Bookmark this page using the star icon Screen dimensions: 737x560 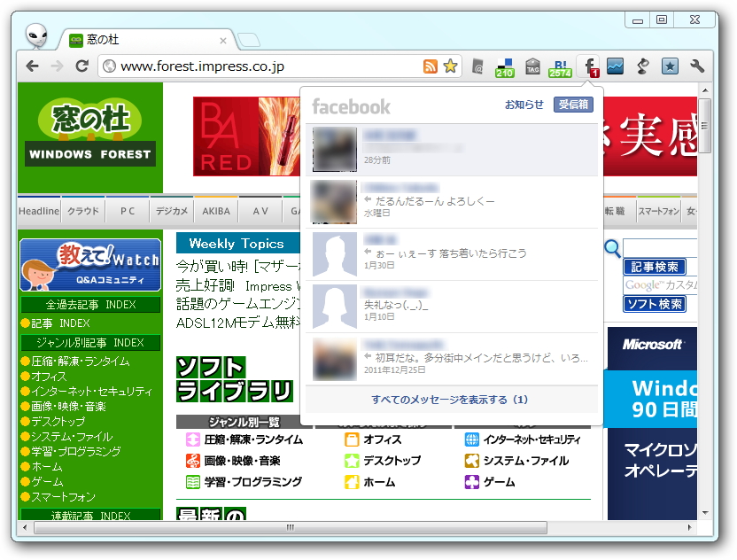tap(451, 66)
